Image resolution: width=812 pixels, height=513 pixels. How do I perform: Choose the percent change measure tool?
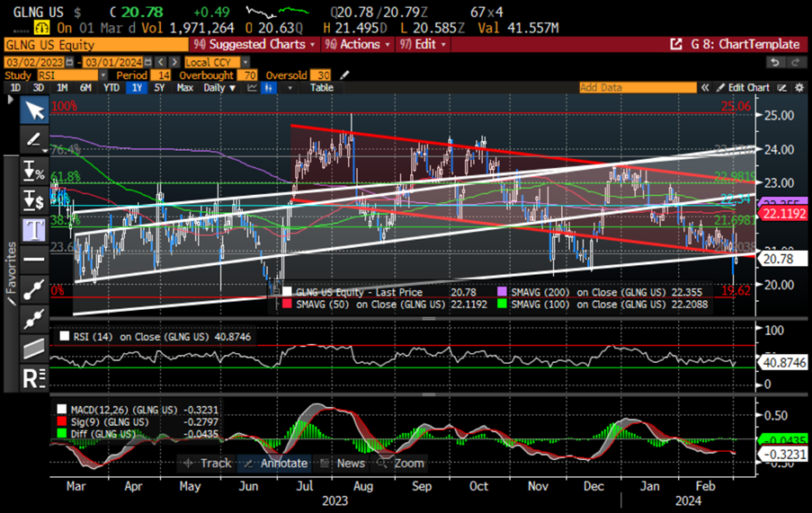coord(35,172)
